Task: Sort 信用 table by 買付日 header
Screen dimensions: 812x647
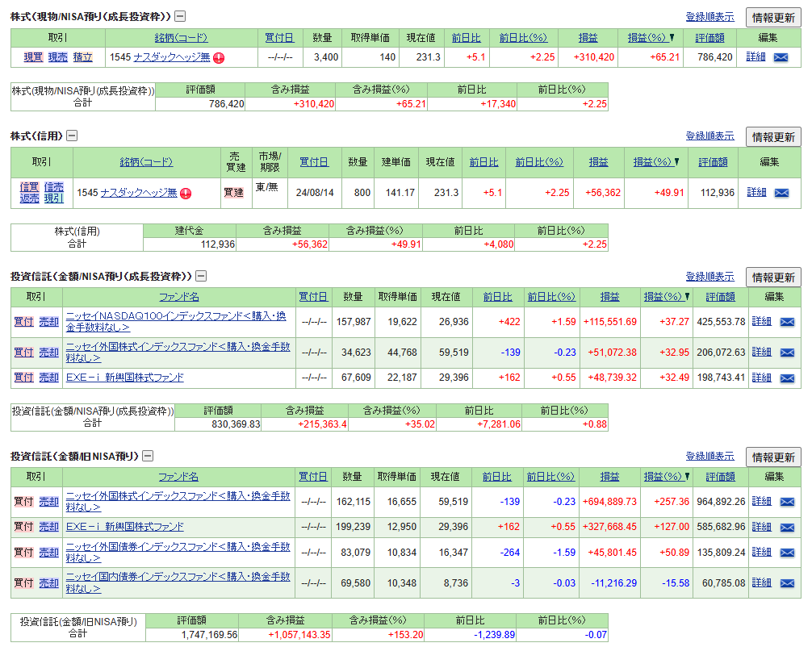Action: pos(314,162)
